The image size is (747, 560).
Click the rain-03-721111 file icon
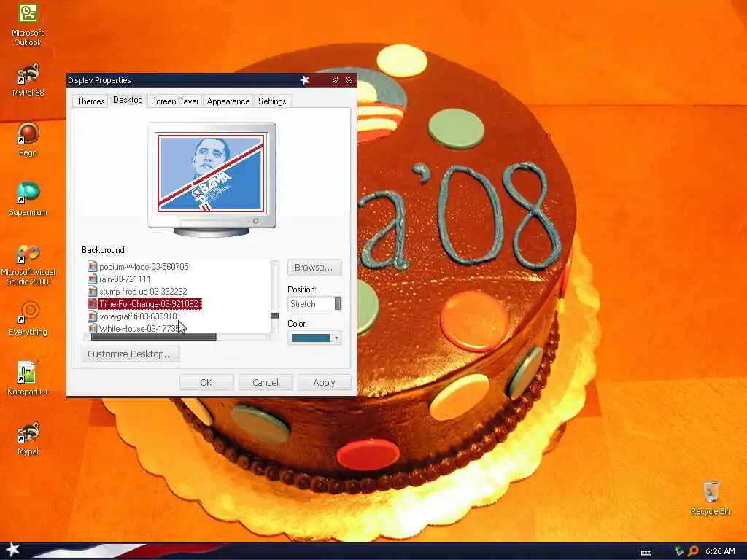[x=93, y=279]
